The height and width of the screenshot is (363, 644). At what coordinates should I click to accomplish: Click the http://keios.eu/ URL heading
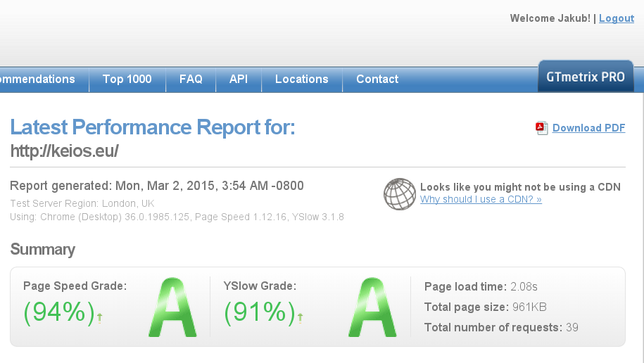65,151
